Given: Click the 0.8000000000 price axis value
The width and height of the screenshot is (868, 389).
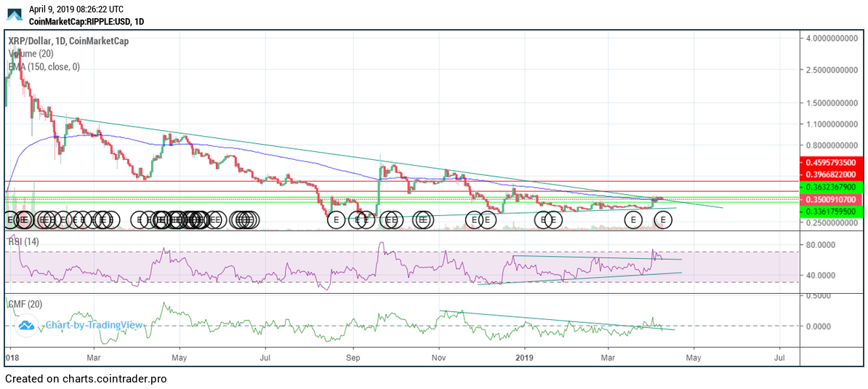Looking at the screenshot, I should click(x=832, y=145).
